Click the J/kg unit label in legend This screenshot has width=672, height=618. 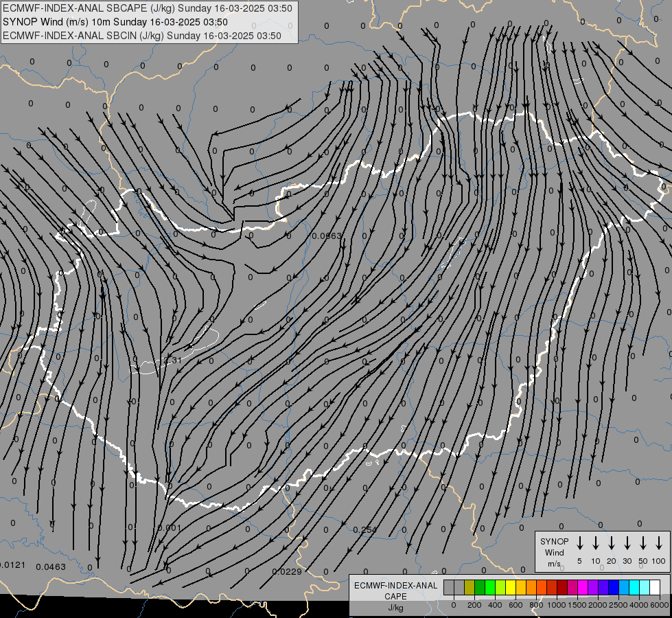coord(395,608)
